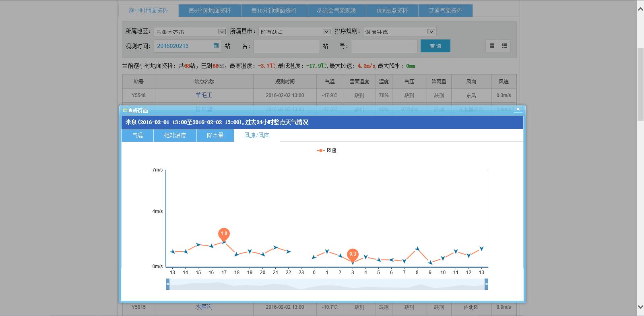Open the 每5分钟地面资料 tab
The height and width of the screenshot is (316, 644).
[210, 10]
